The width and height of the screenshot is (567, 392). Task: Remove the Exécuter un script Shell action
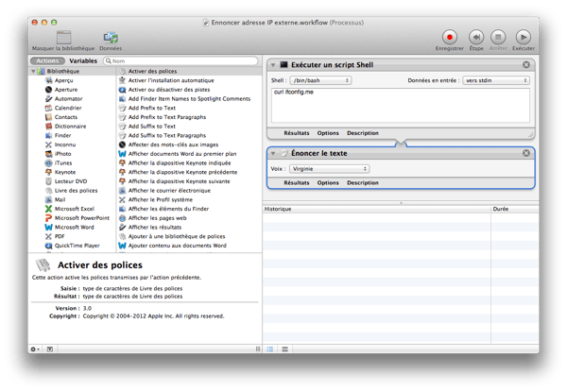tap(526, 64)
